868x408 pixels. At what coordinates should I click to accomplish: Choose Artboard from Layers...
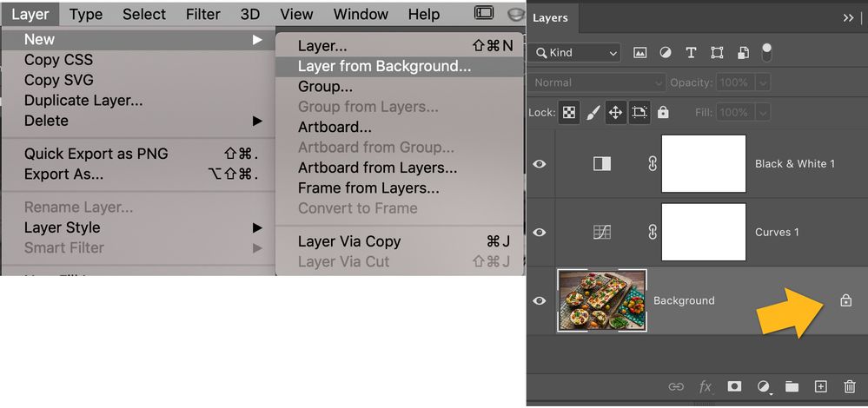(400, 168)
